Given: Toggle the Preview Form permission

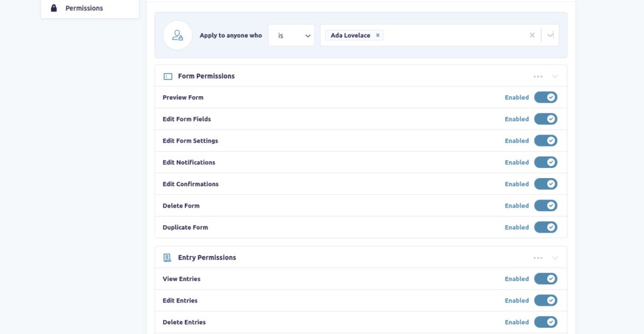Looking at the screenshot, I should 545,97.
